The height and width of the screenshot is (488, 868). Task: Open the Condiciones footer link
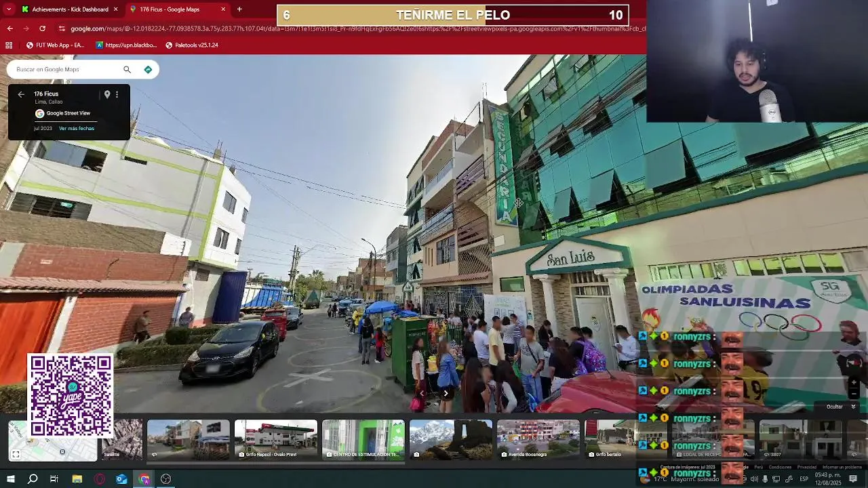pos(780,467)
